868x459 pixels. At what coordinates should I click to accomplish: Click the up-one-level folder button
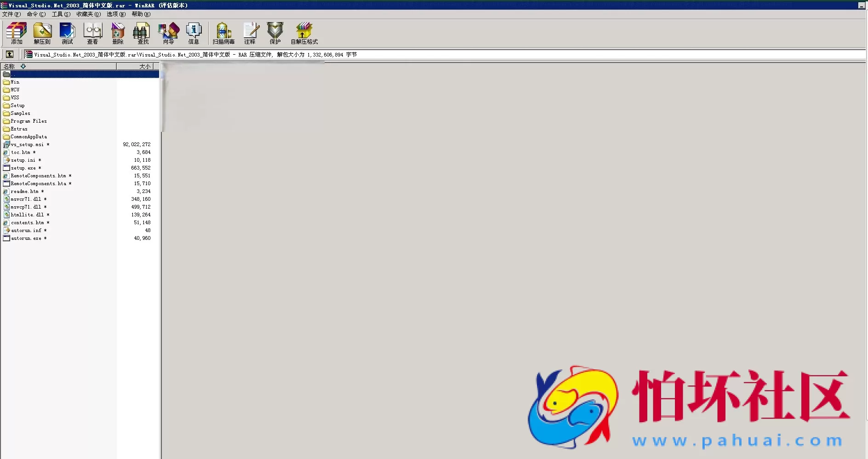10,54
